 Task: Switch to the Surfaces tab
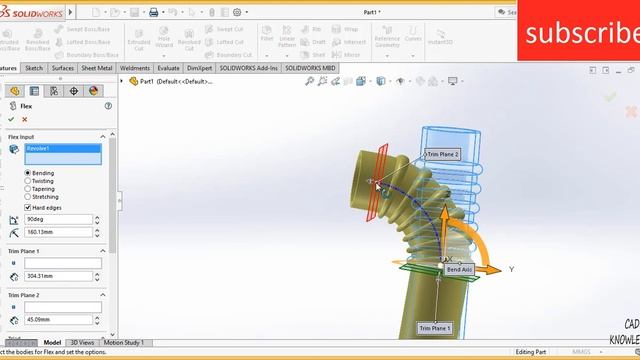62,68
